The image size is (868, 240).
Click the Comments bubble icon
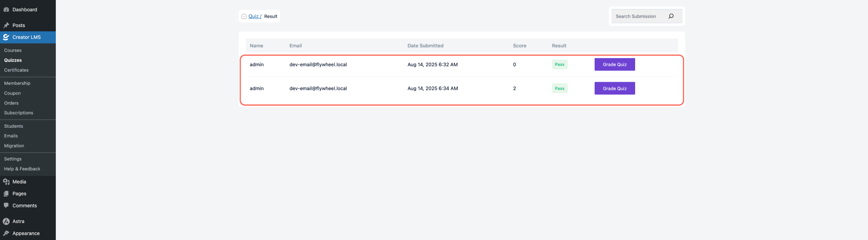click(6, 206)
